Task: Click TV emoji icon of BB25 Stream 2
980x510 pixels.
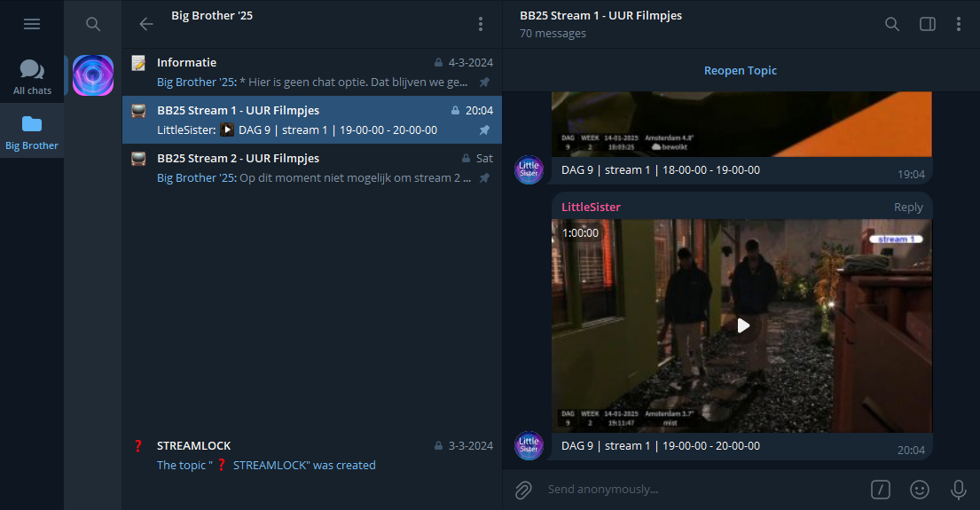Action: (x=138, y=158)
